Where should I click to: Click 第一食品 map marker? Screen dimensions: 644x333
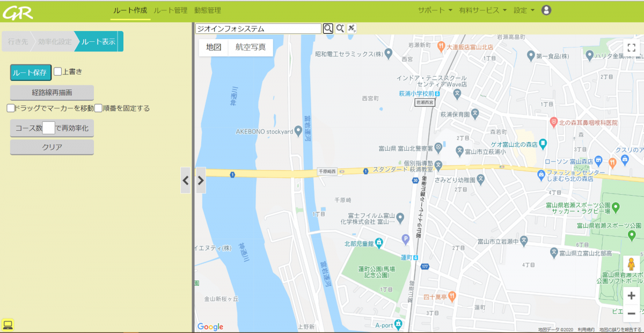pyautogui.click(x=531, y=55)
